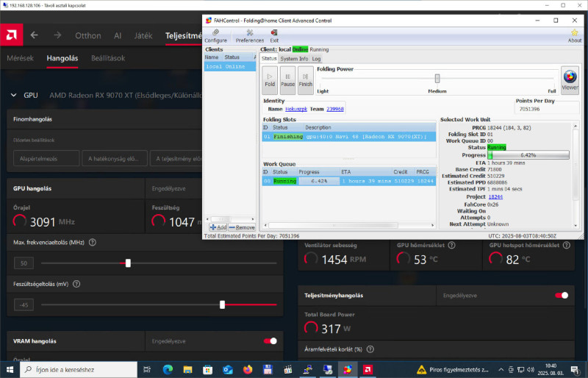The width and height of the screenshot is (588, 378).
Task: Click the volume icon in system tray
Action: tap(530, 370)
